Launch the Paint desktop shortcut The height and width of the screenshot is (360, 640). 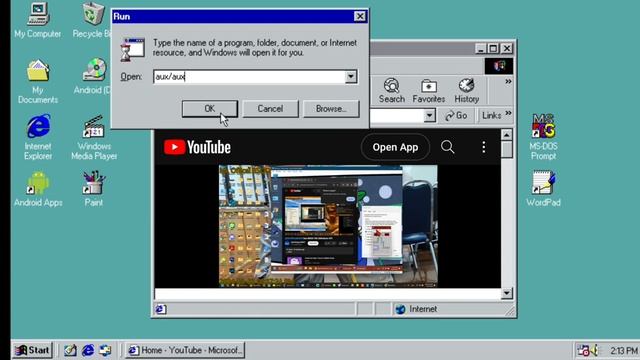coord(93,189)
